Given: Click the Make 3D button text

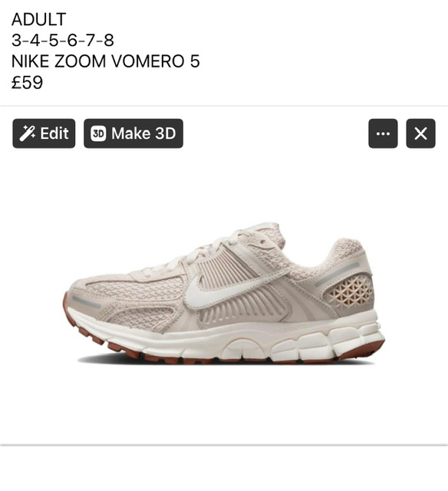Looking at the screenshot, I should pyautogui.click(x=143, y=133).
